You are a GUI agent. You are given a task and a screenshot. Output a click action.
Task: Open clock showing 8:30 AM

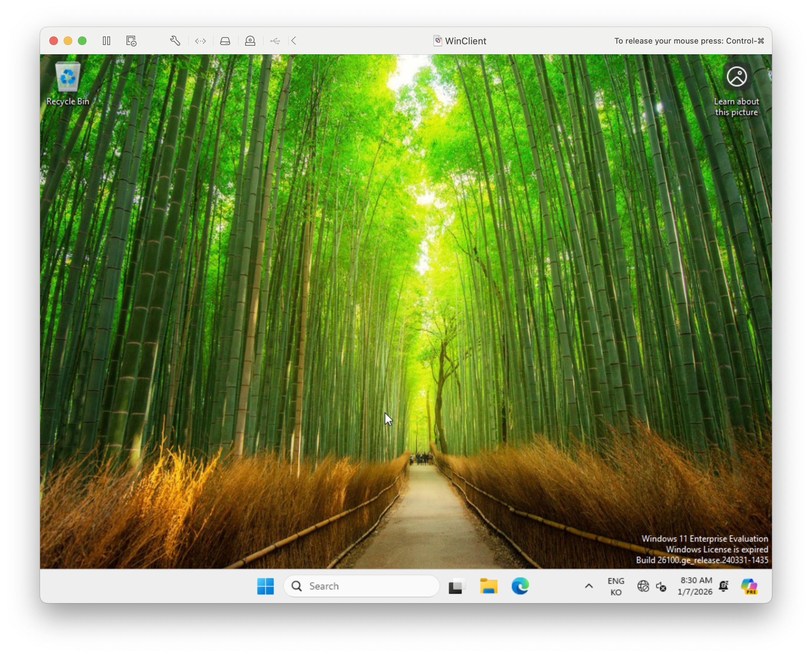pyautogui.click(x=695, y=586)
